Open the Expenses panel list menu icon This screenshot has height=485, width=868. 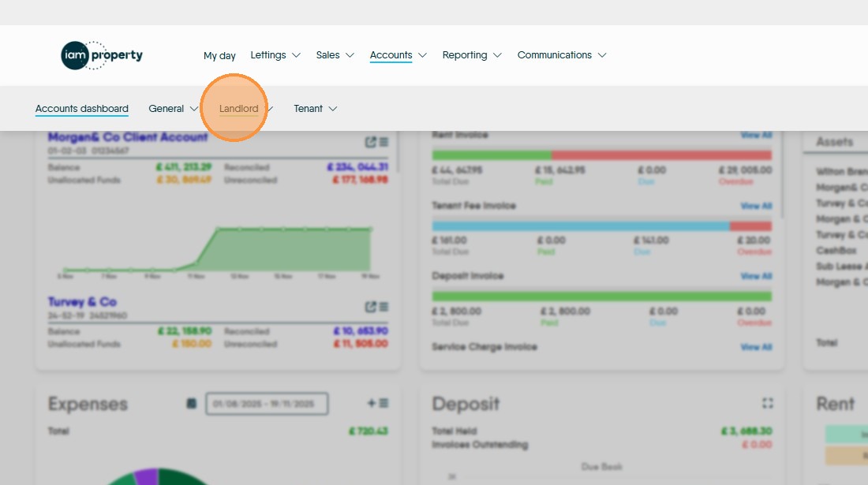tap(383, 403)
